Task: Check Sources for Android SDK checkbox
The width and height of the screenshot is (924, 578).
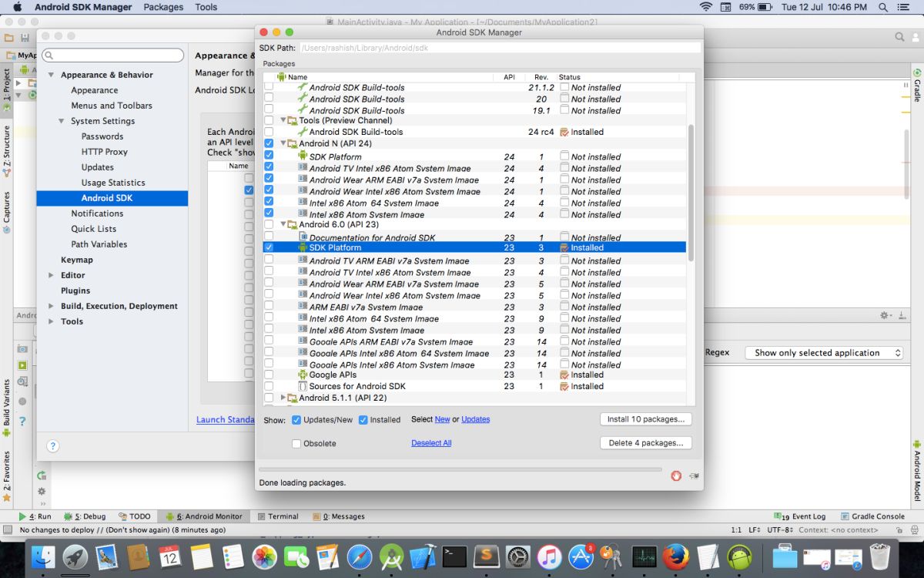Action: pos(269,386)
